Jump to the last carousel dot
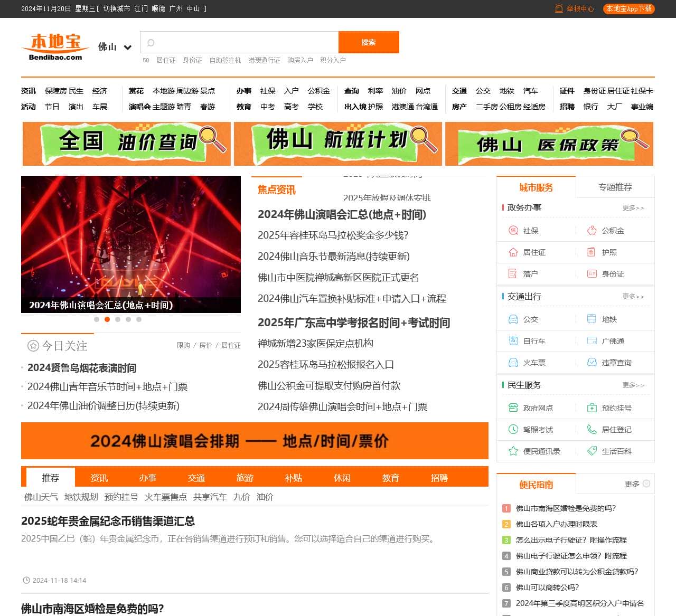The height and width of the screenshot is (616, 676). pyautogui.click(x=139, y=319)
